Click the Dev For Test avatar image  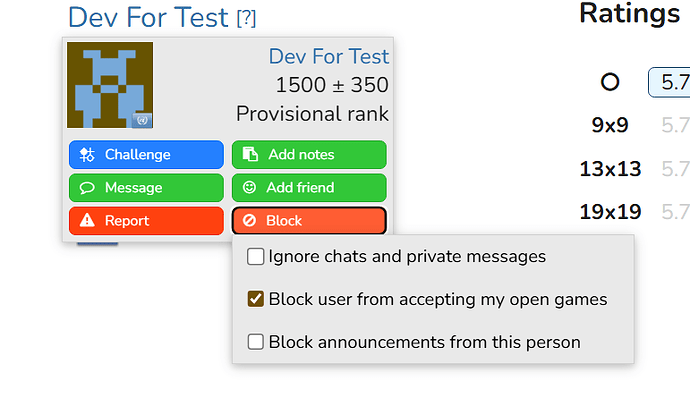point(110,85)
